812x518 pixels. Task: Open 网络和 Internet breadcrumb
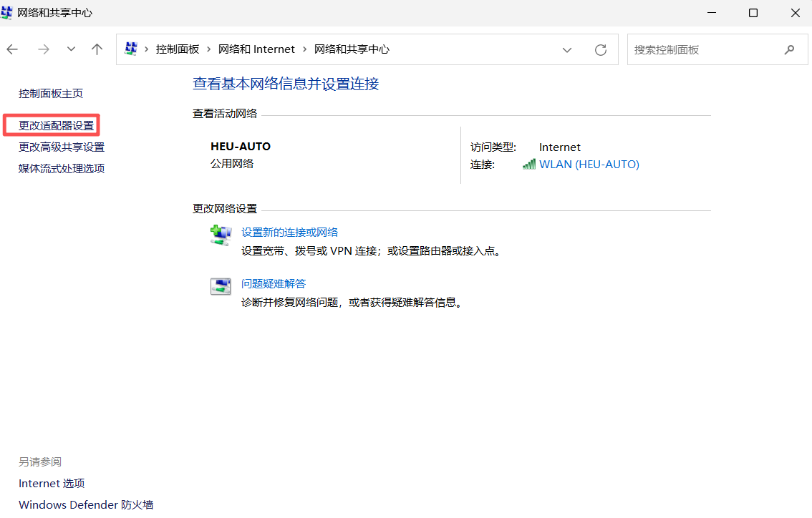click(x=256, y=49)
